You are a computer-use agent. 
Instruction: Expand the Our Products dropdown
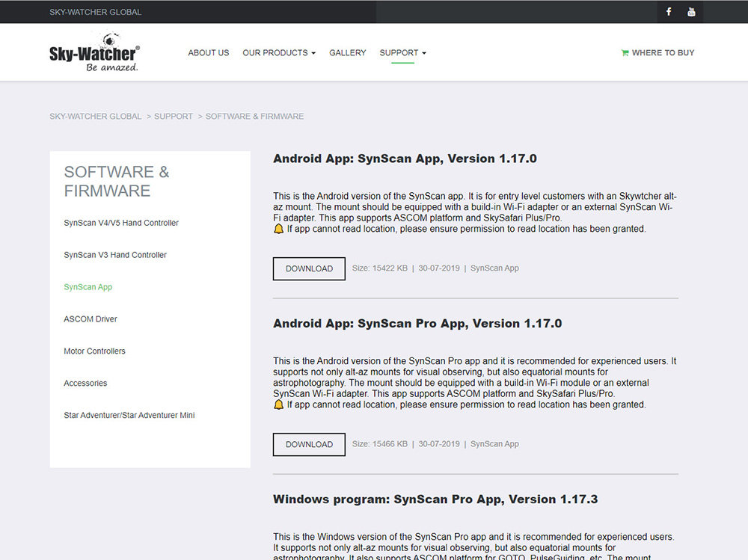(x=279, y=53)
